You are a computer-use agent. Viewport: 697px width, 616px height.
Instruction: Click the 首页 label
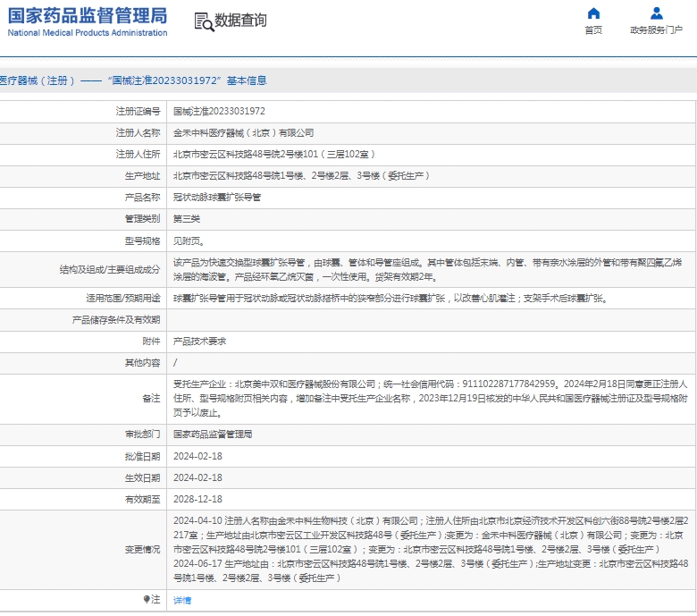click(593, 30)
